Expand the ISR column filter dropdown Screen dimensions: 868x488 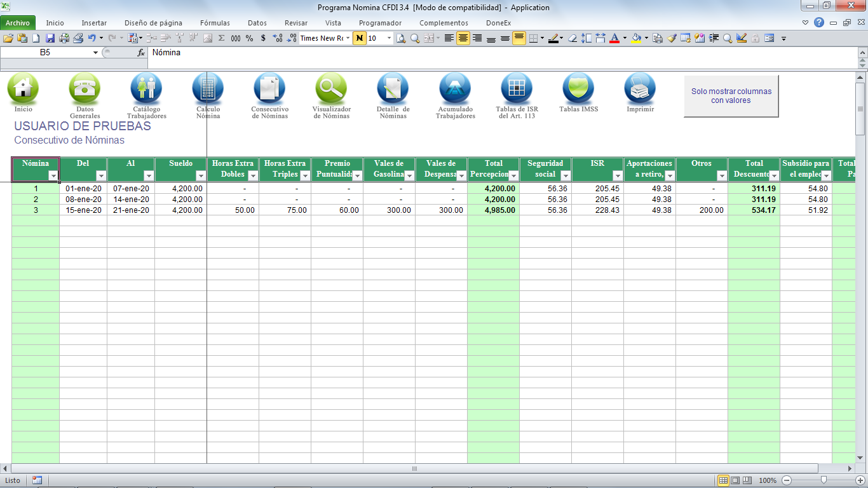pyautogui.click(x=618, y=175)
